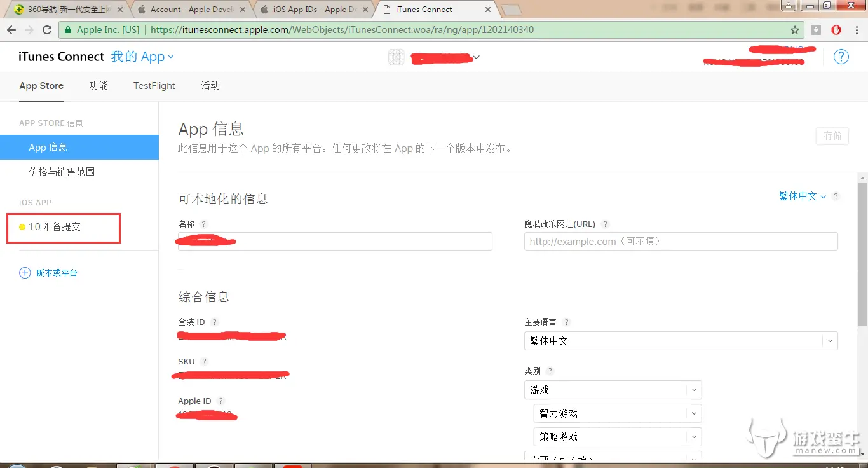Click the help icon beside 类别

[550, 371]
